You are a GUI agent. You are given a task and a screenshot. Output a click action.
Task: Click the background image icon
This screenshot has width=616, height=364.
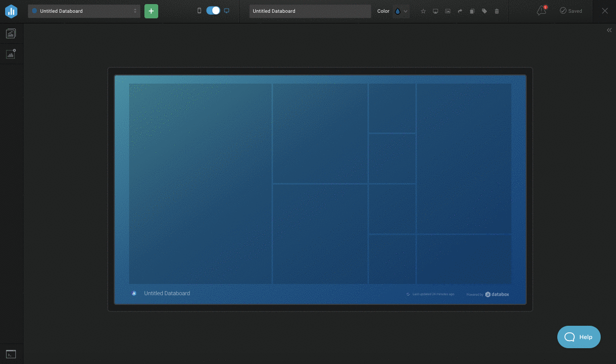pos(448,11)
